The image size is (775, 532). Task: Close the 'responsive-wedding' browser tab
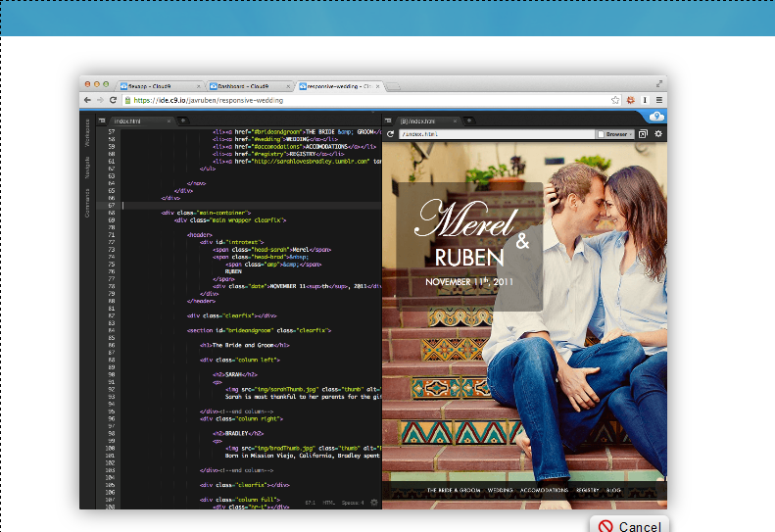(x=377, y=86)
